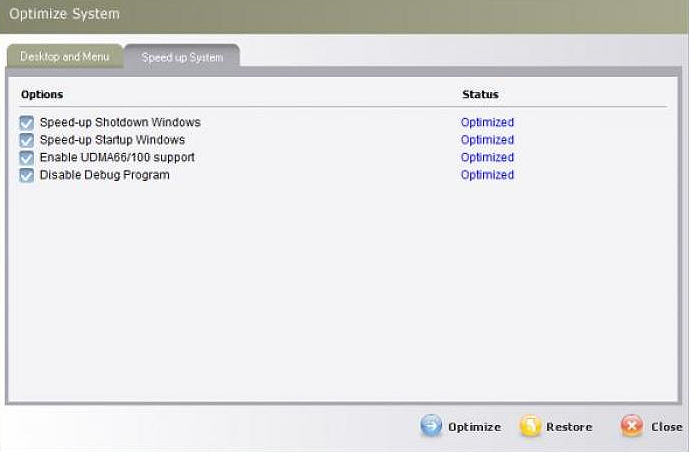Select the Enable UDMA66/100 support label

click(117, 157)
